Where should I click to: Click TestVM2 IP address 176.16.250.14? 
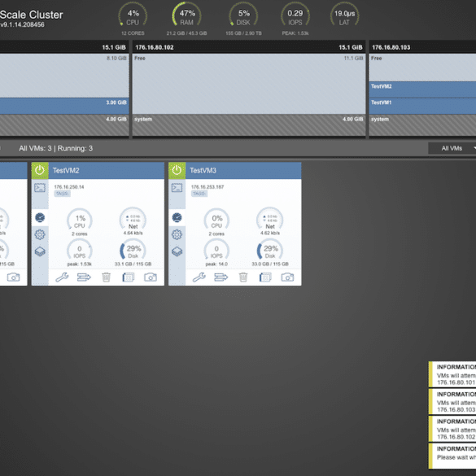[x=69, y=187]
